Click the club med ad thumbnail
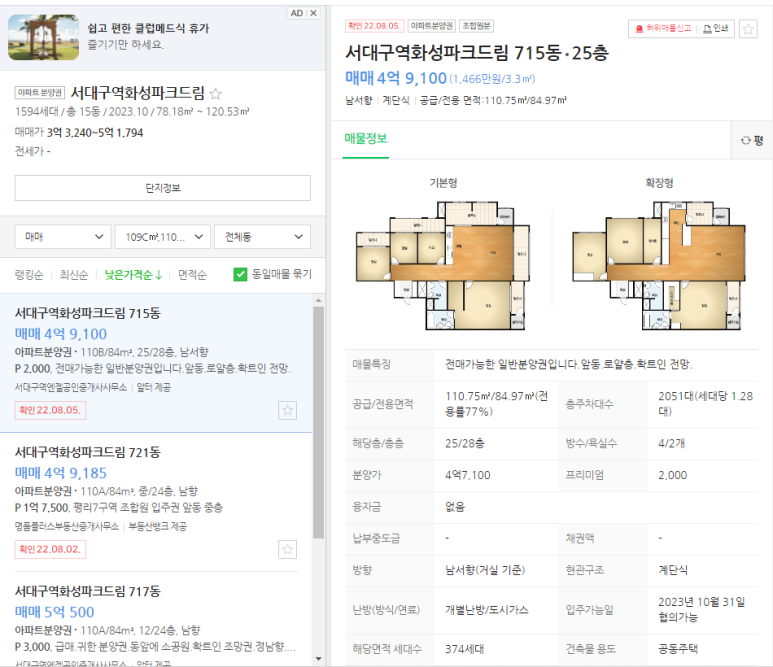This screenshot has width=773, height=667. coord(43,37)
